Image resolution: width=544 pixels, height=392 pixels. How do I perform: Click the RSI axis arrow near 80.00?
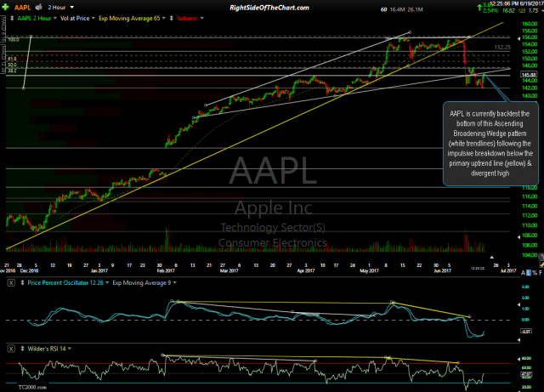coord(518,359)
